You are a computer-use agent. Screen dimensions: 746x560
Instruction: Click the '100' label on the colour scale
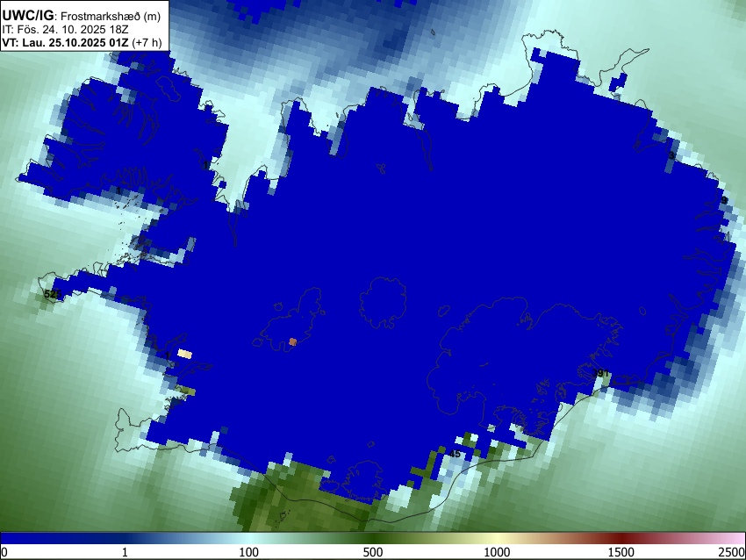pyautogui.click(x=249, y=552)
